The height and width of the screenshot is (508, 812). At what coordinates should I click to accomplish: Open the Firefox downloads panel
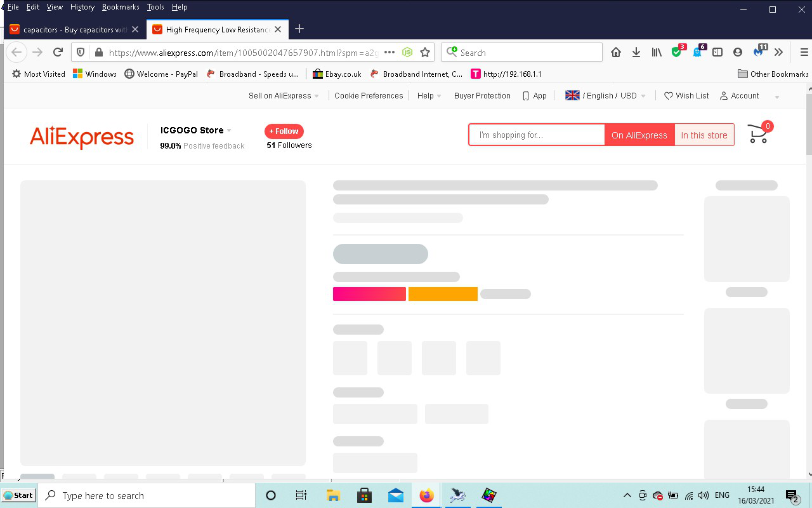click(x=636, y=53)
